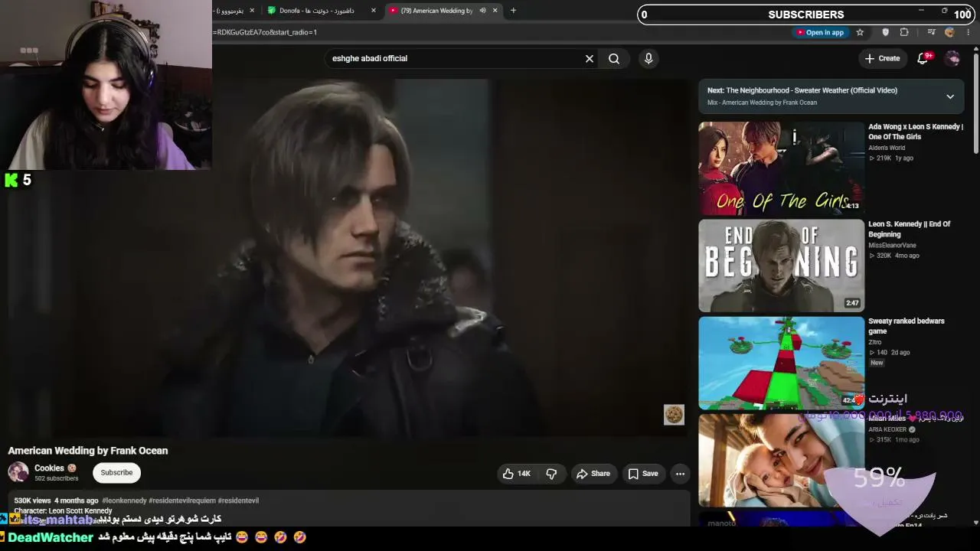Click the Create button
The height and width of the screenshot is (551, 980).
[882, 58]
